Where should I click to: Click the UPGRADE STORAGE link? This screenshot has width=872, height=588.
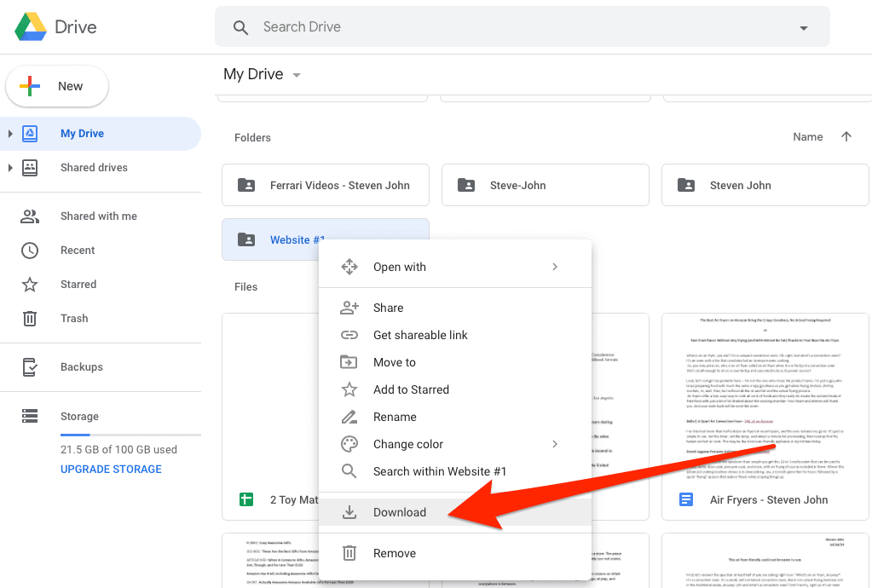(111, 470)
